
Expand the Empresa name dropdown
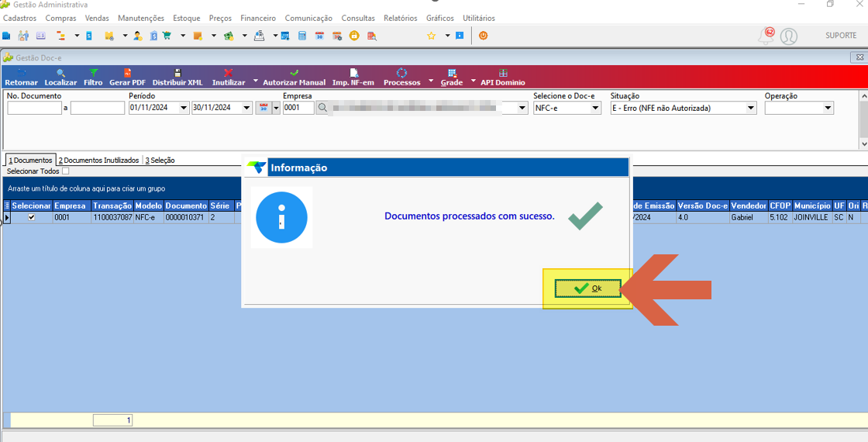pyautogui.click(x=522, y=109)
